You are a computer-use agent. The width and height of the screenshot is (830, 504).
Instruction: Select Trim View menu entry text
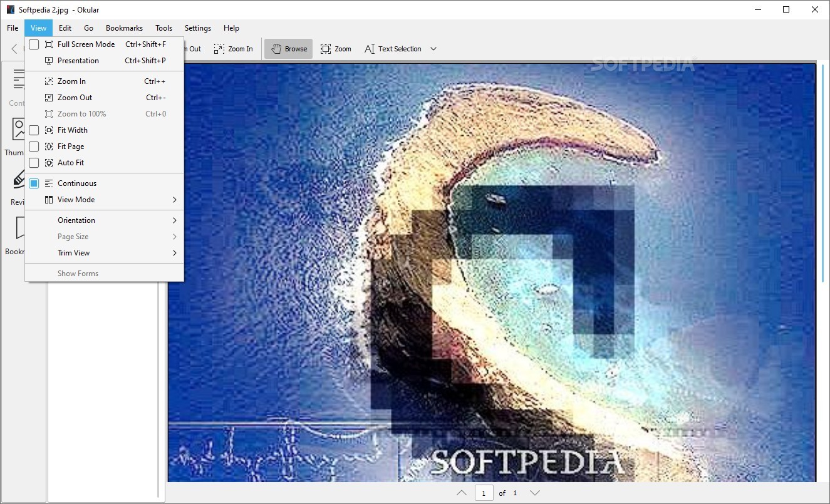pyautogui.click(x=73, y=253)
